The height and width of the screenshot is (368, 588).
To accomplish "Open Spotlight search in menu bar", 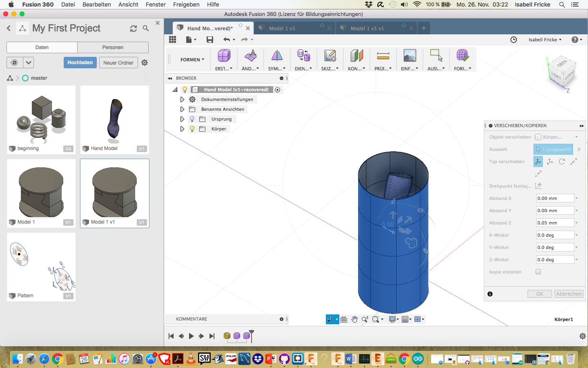I will click(562, 4).
